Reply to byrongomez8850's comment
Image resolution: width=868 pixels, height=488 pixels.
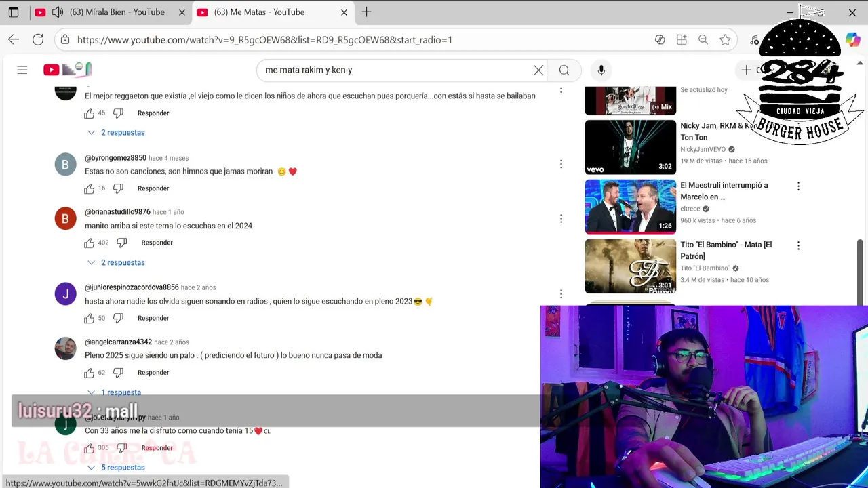pyautogui.click(x=153, y=188)
